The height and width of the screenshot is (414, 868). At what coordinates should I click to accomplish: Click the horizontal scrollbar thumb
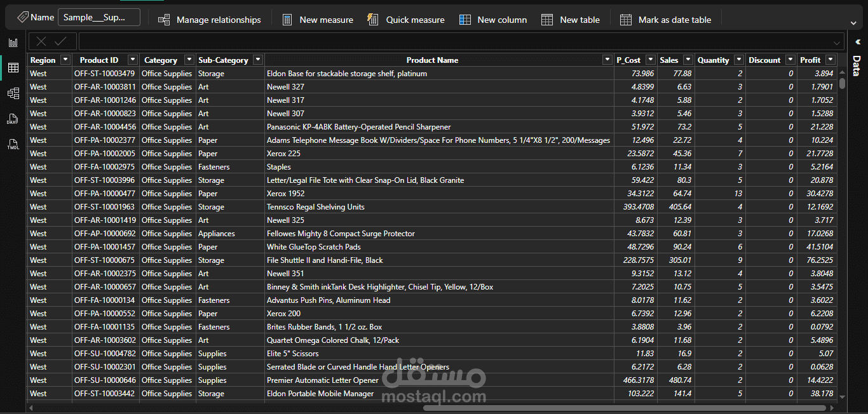click(x=625, y=408)
